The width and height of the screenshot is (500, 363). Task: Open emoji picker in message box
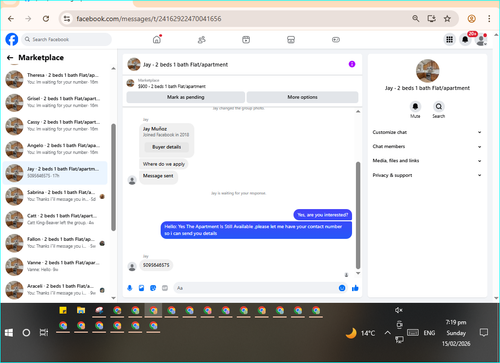342,288
